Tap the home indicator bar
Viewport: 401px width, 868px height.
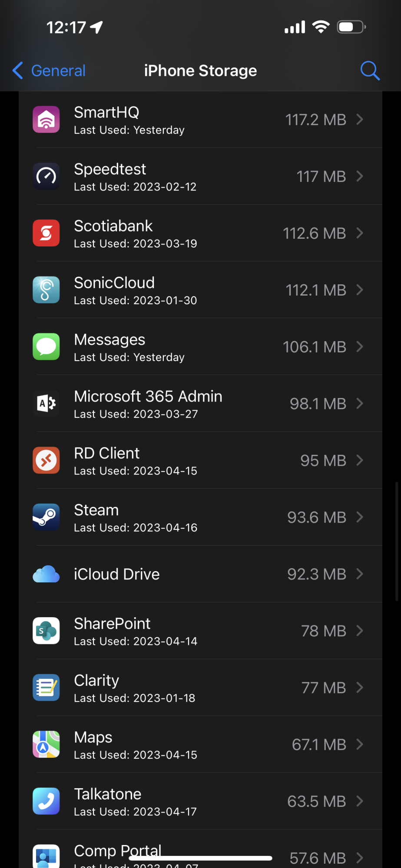pyautogui.click(x=200, y=858)
